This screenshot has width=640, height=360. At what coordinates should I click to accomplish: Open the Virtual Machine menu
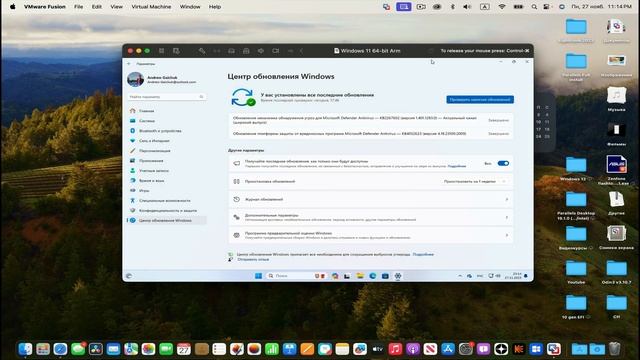pyautogui.click(x=151, y=7)
